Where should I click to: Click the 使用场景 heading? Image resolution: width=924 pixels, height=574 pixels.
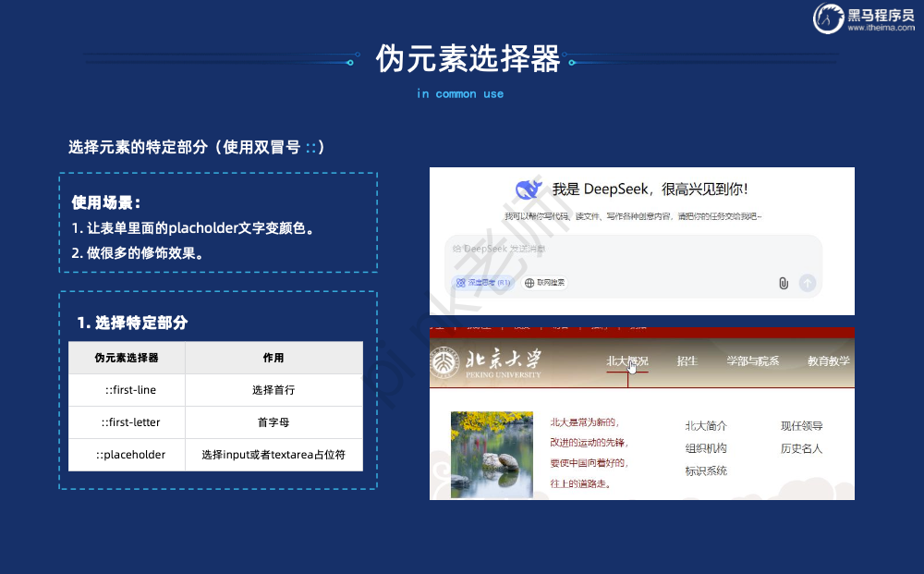(x=106, y=202)
